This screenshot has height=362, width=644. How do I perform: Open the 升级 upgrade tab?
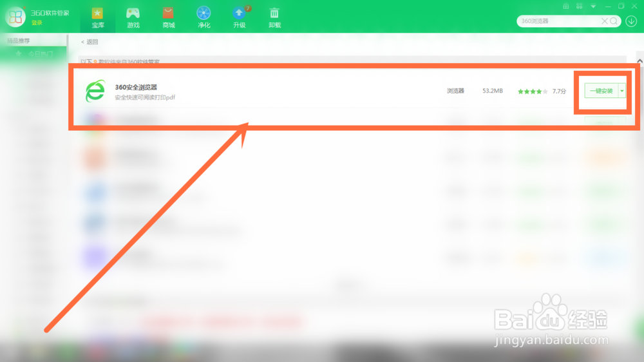(239, 17)
